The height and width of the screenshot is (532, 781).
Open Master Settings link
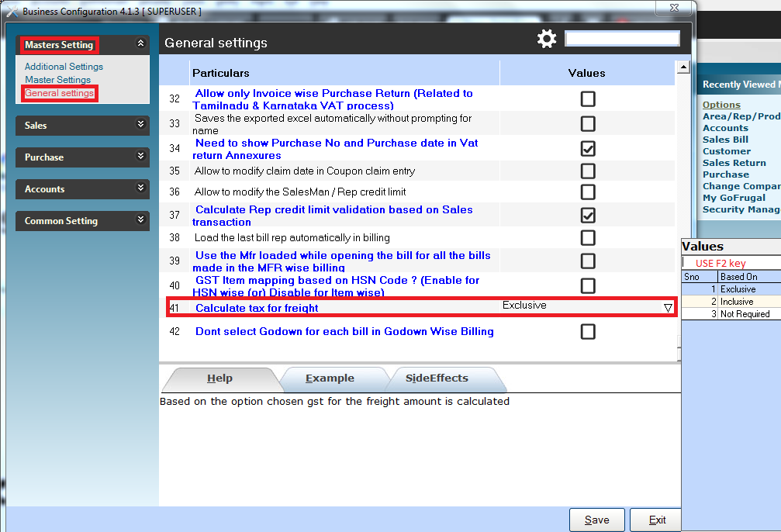click(x=57, y=80)
